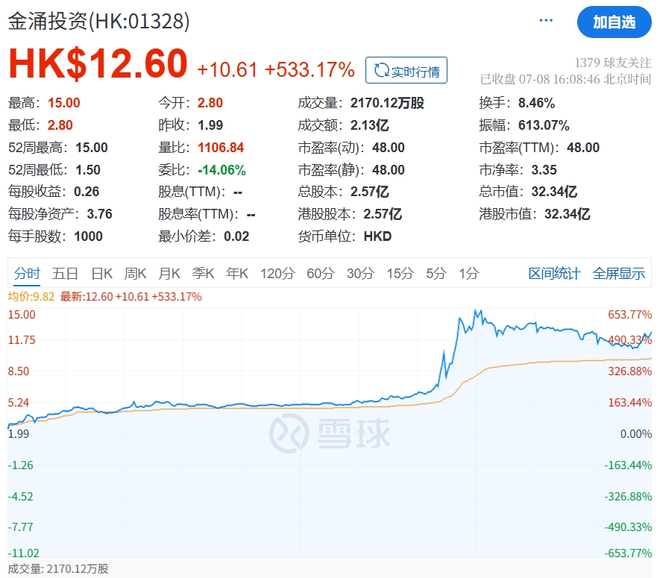Click the 全屏显示 link
The image size is (660, 578).
(618, 274)
